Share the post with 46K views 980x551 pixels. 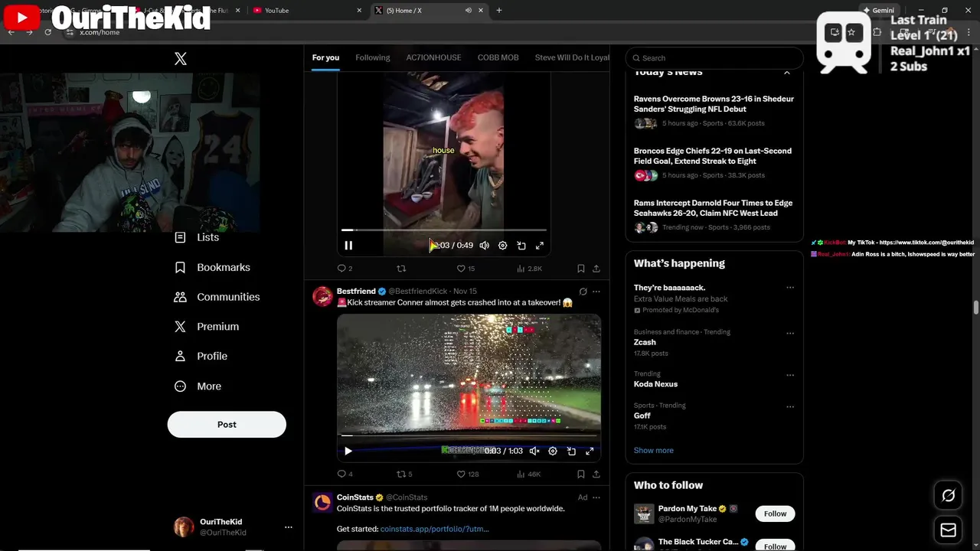pyautogui.click(x=596, y=474)
